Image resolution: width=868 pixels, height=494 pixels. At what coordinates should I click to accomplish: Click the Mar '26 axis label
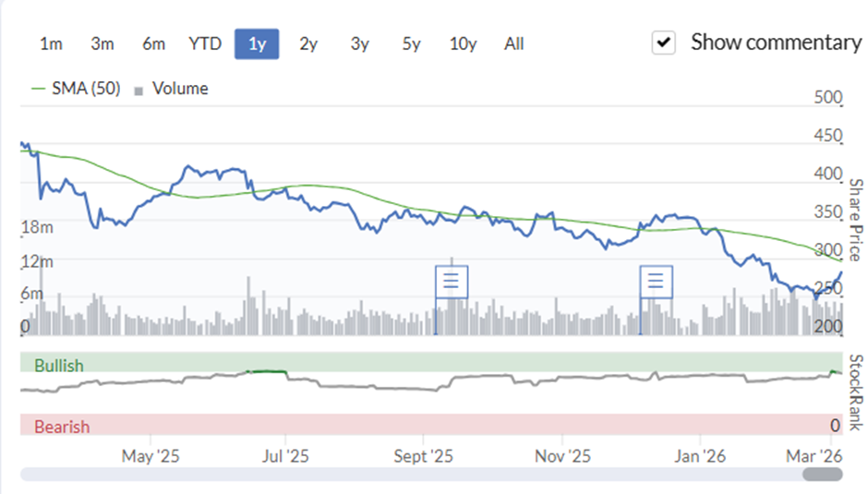click(x=814, y=456)
